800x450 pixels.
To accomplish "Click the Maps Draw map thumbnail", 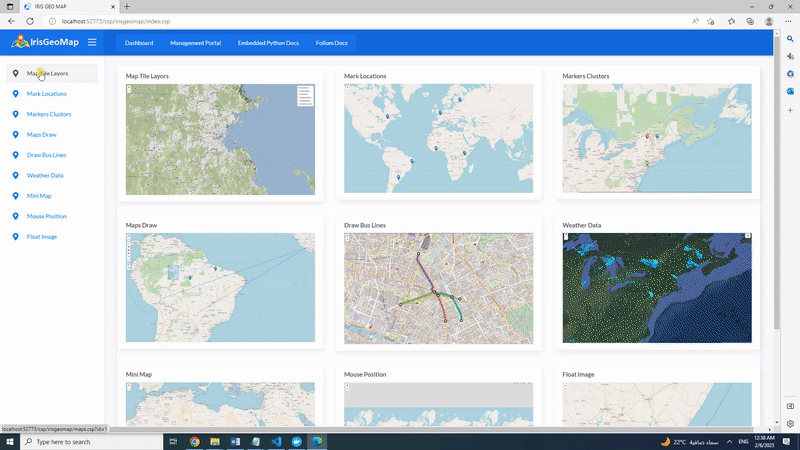I will pos(220,288).
